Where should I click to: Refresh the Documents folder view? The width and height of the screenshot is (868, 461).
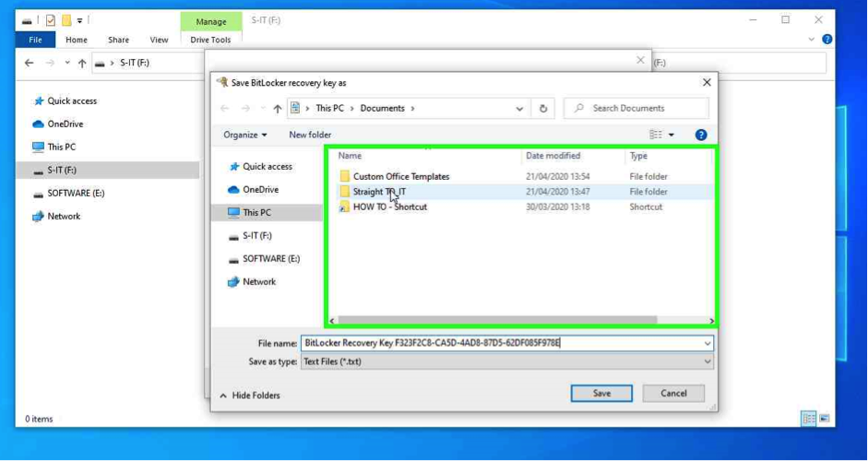coord(542,109)
